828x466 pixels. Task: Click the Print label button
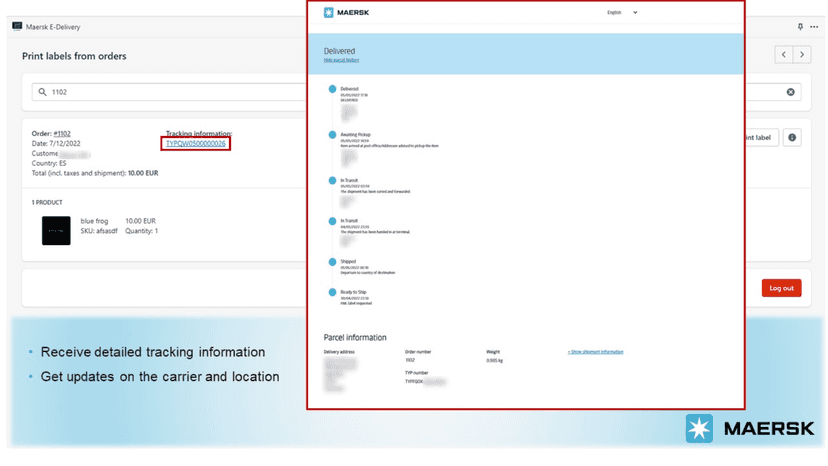(x=760, y=137)
